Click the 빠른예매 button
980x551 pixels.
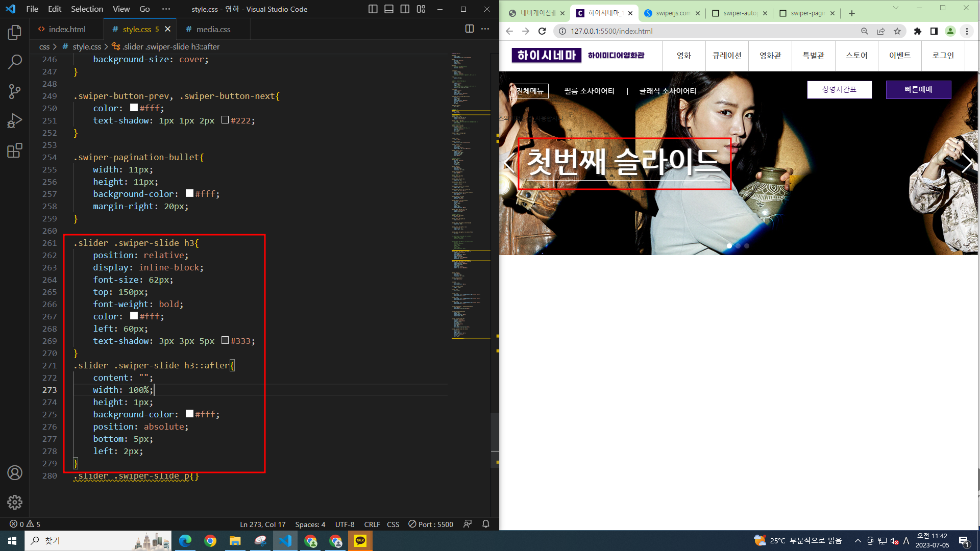918,89
